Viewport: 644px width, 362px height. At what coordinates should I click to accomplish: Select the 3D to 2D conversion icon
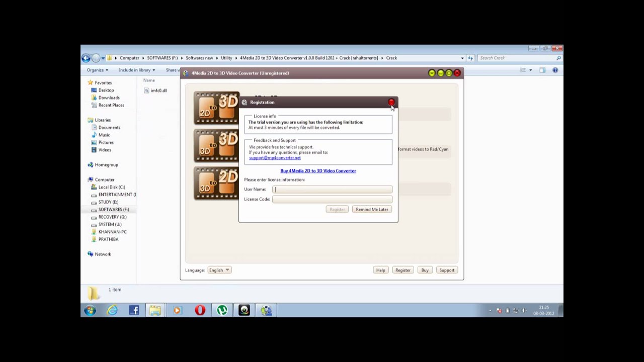(x=217, y=184)
